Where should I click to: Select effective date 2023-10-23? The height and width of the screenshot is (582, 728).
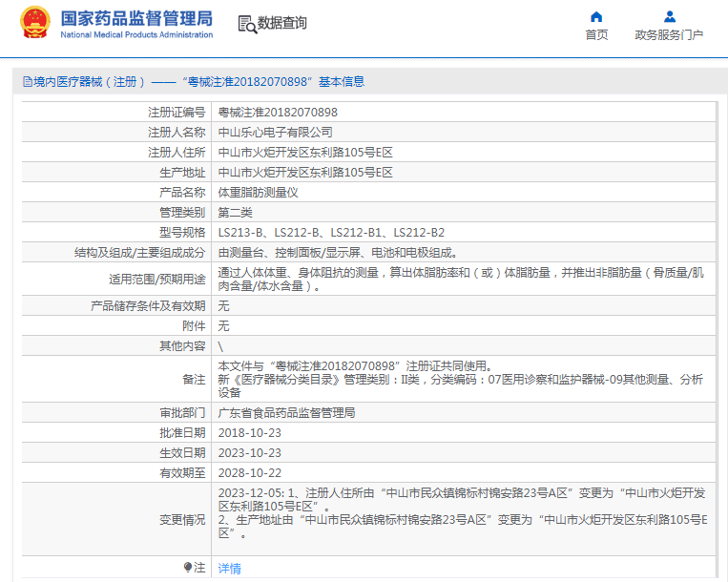250,453
